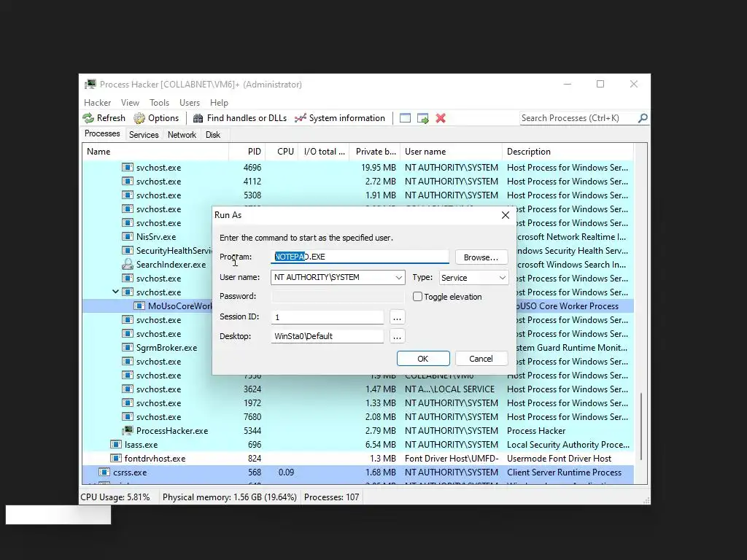The height and width of the screenshot is (560, 747).
Task: Click the CPU Usage status bar entry
Action: (115, 497)
